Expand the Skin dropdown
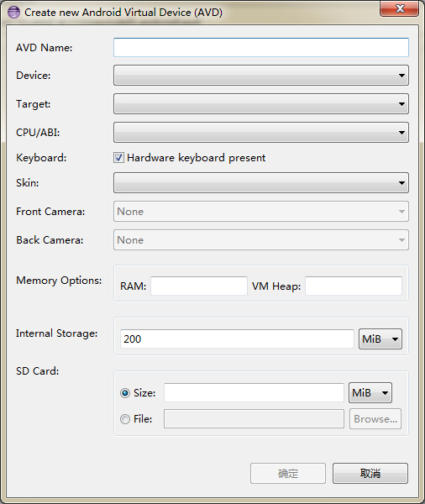425x504 pixels. click(261, 183)
